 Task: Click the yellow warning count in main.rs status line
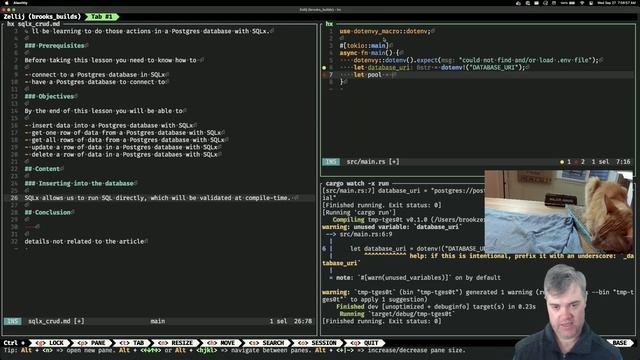pyautogui.click(x=565, y=162)
